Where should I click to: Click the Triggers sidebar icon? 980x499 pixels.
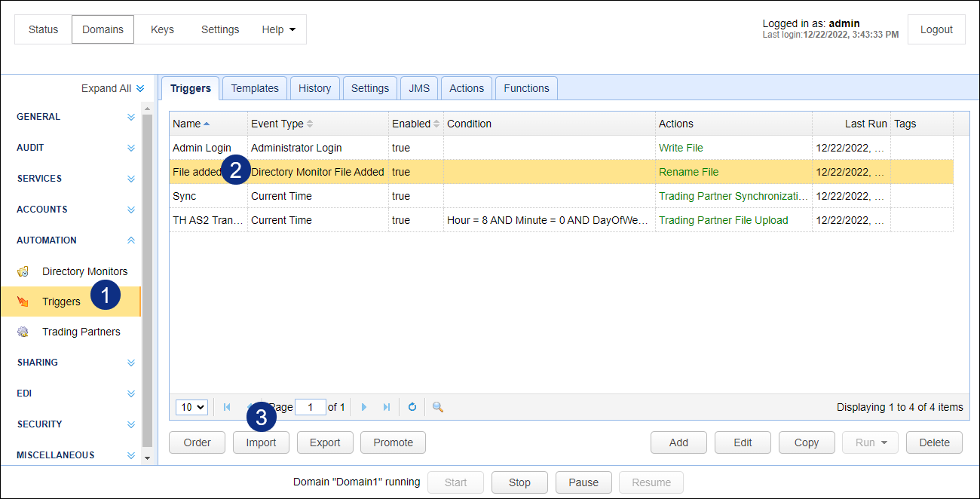[23, 302]
